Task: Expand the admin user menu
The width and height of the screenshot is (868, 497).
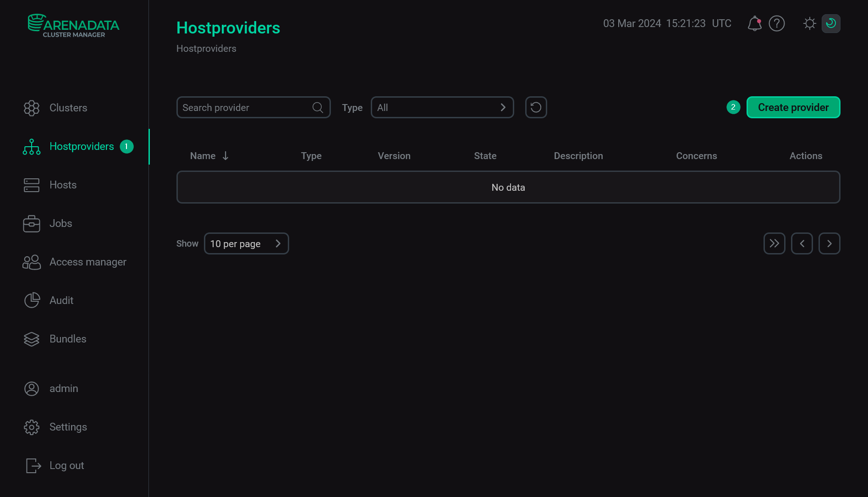Action: click(64, 388)
